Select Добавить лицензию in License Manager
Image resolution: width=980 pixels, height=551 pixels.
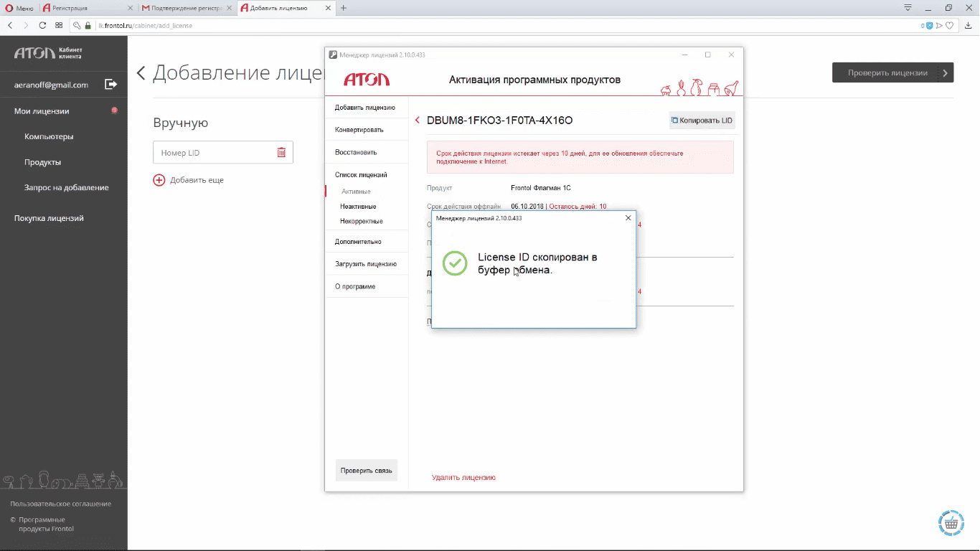click(x=365, y=108)
